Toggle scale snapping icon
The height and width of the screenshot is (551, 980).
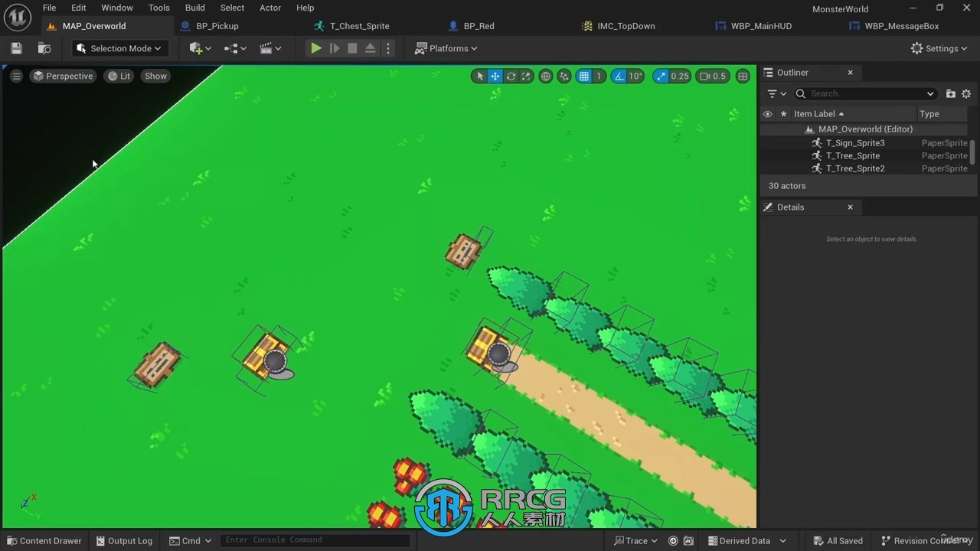(661, 76)
